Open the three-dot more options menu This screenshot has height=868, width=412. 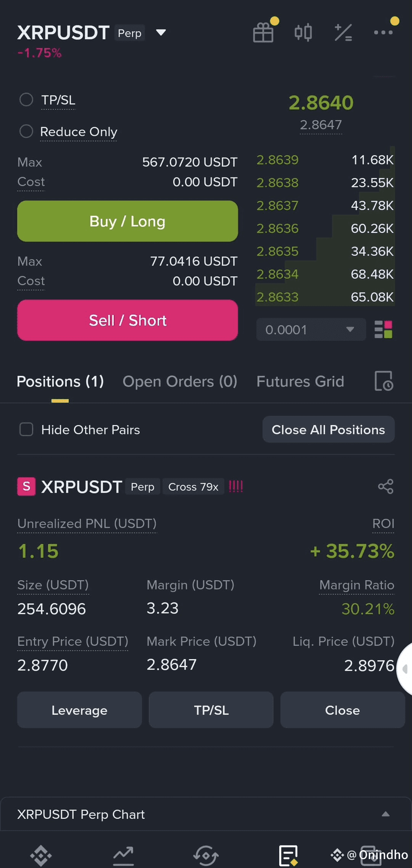383,32
